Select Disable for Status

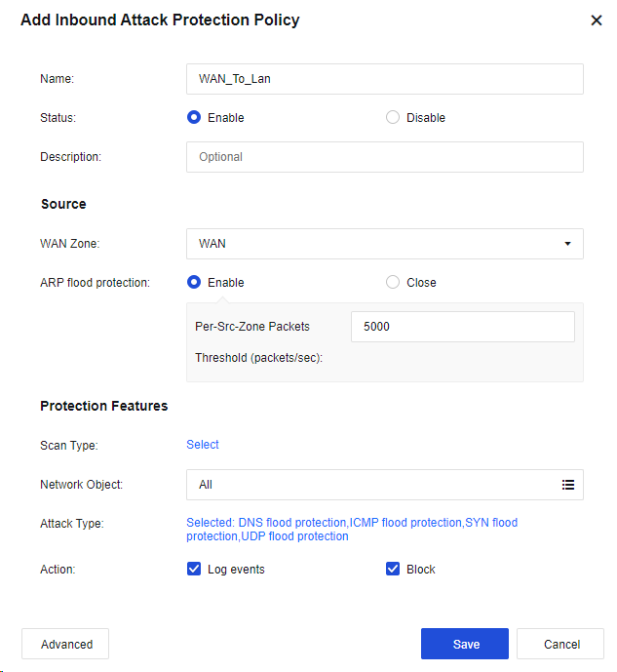pyautogui.click(x=393, y=118)
